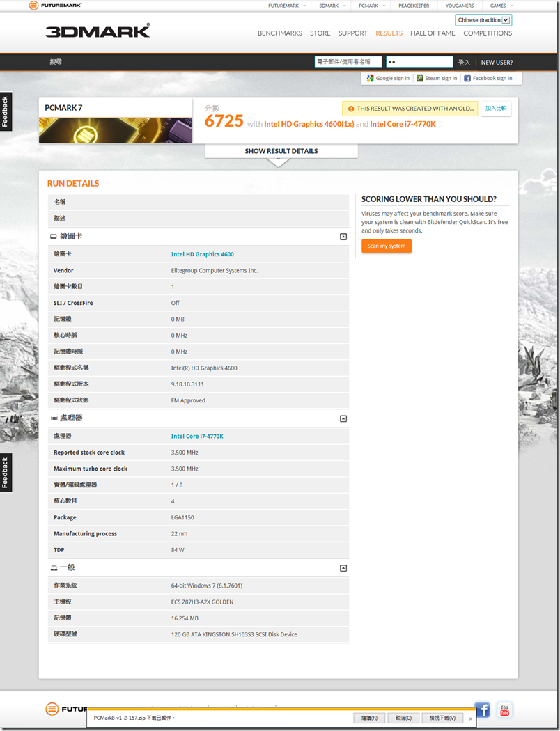The image size is (560, 731).
Task: Open the SUPPORT menu item
Action: (x=353, y=33)
